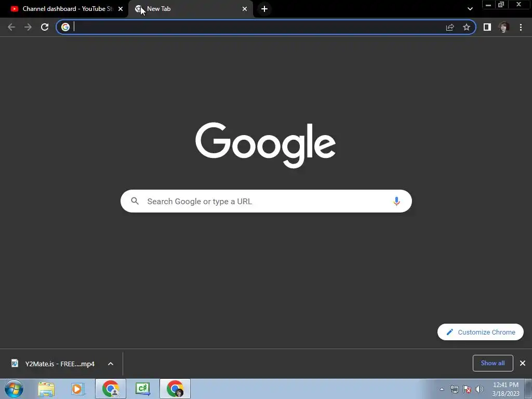This screenshot has width=532, height=399.
Task: Open Customize Chrome
Action: (x=481, y=332)
